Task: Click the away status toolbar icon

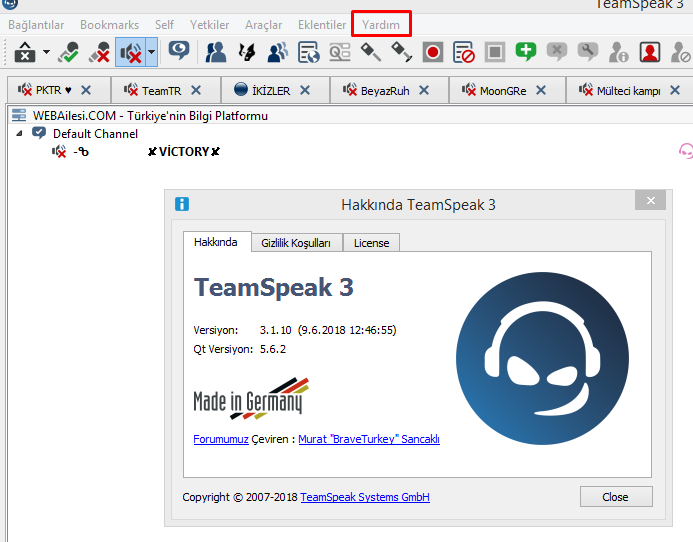Action: pyautogui.click(x=25, y=53)
